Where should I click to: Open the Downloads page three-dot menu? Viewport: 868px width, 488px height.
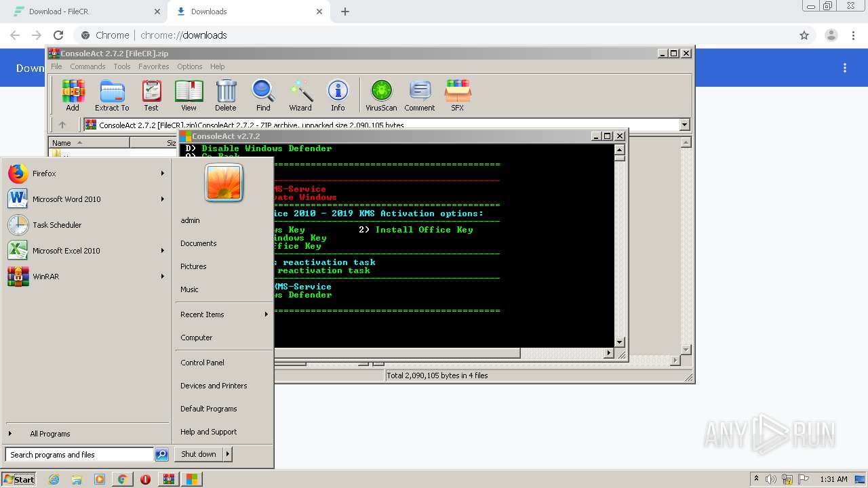845,68
